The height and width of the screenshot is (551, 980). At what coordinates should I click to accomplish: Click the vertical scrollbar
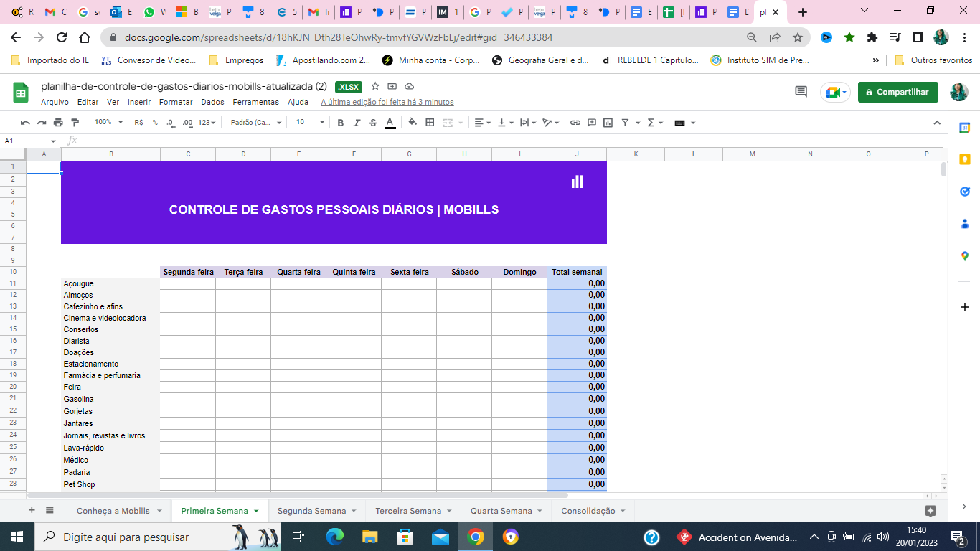[x=944, y=169]
